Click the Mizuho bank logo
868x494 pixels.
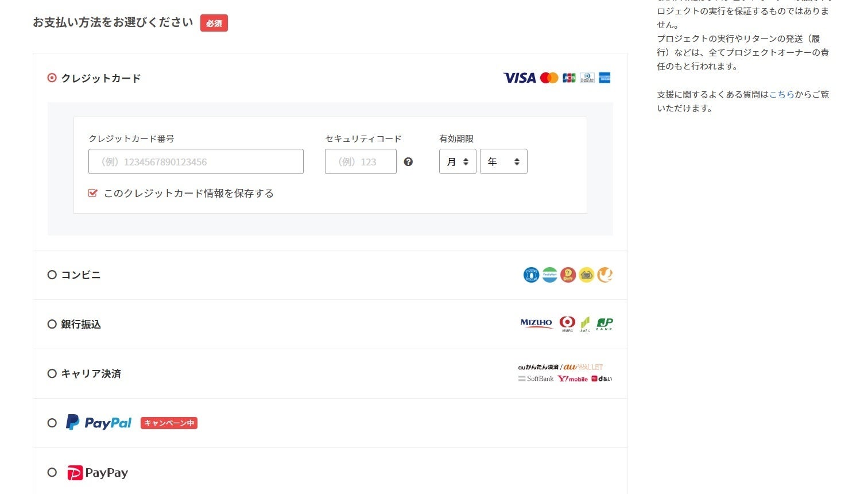point(536,323)
